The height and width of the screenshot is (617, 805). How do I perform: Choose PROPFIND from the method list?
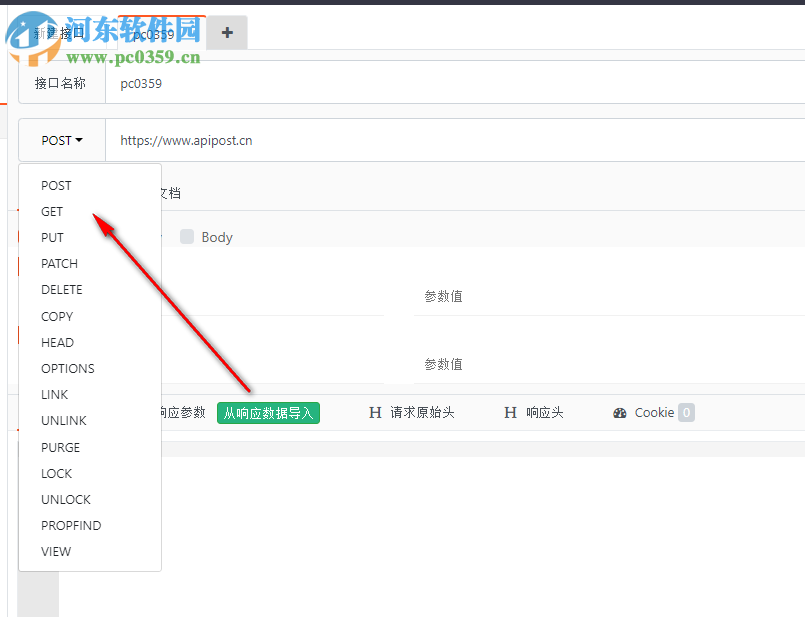click(71, 525)
